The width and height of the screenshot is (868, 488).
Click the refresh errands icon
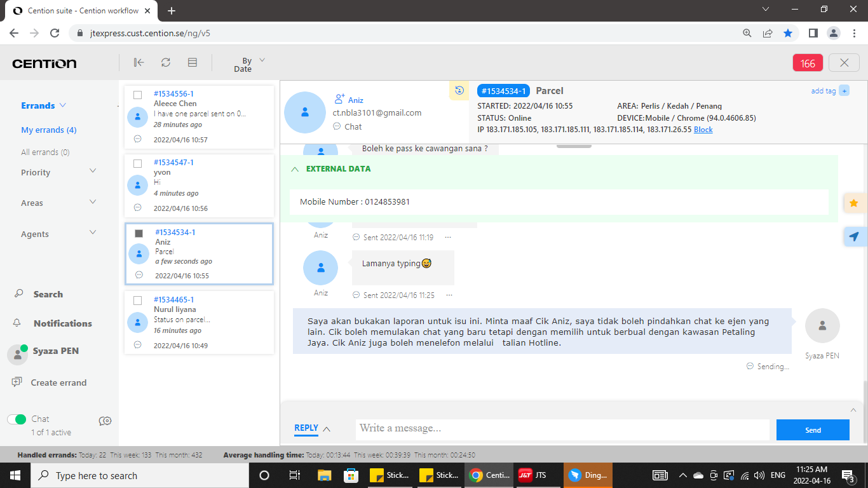click(x=166, y=62)
